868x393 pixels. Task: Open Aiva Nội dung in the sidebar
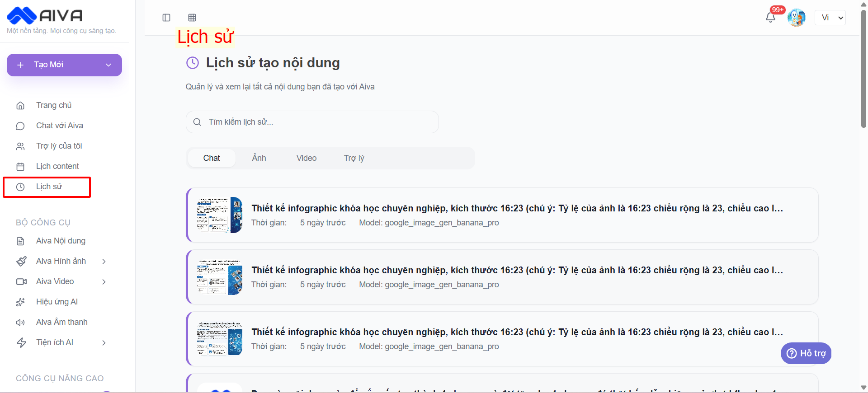tap(61, 241)
